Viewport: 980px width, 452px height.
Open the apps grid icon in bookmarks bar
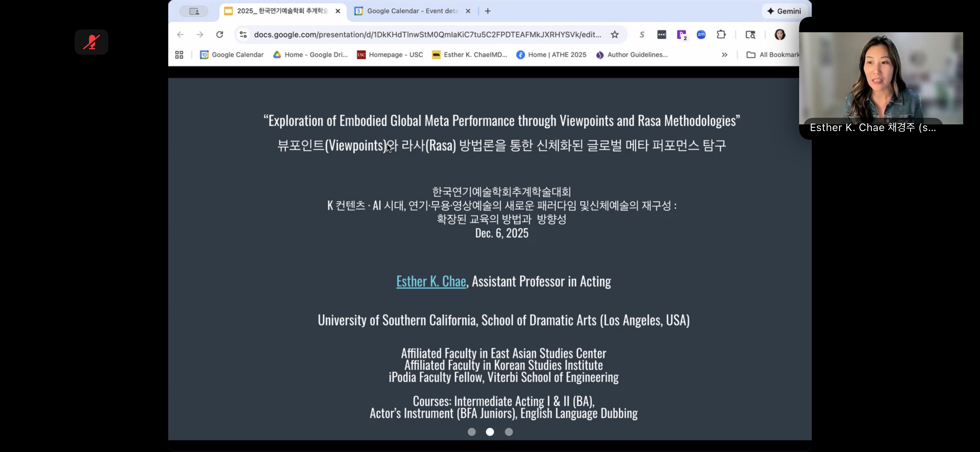tap(179, 55)
